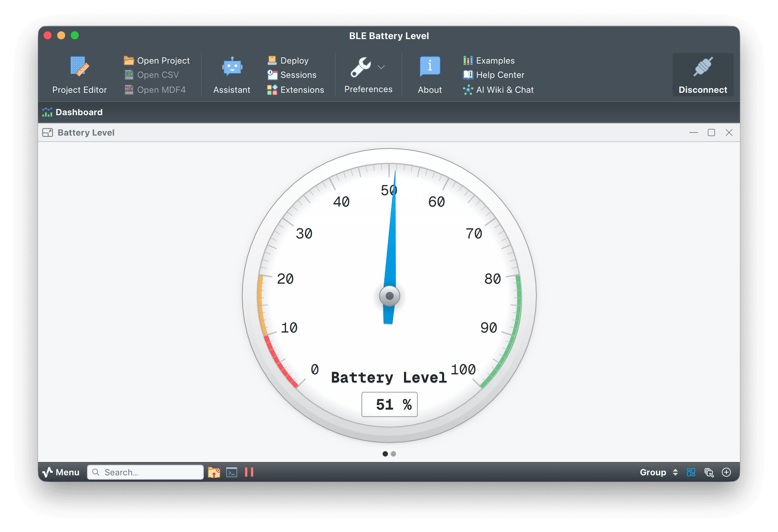Click the Deploy label

[295, 60]
